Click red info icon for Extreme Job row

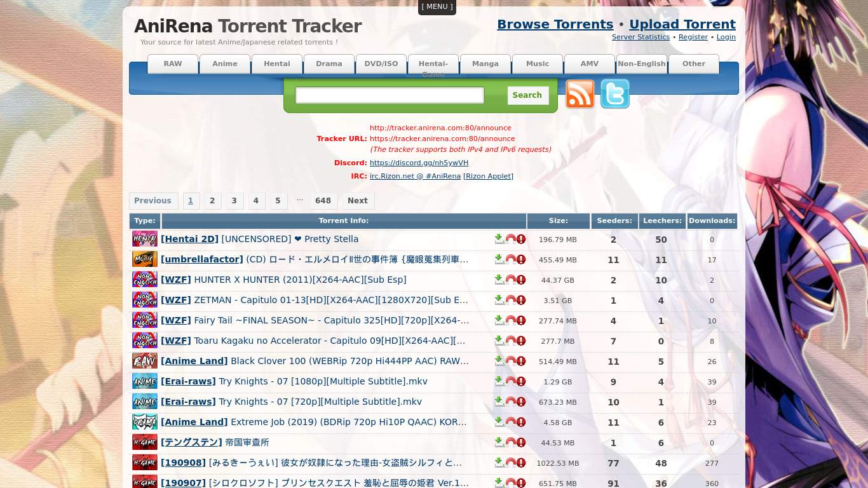(521, 422)
